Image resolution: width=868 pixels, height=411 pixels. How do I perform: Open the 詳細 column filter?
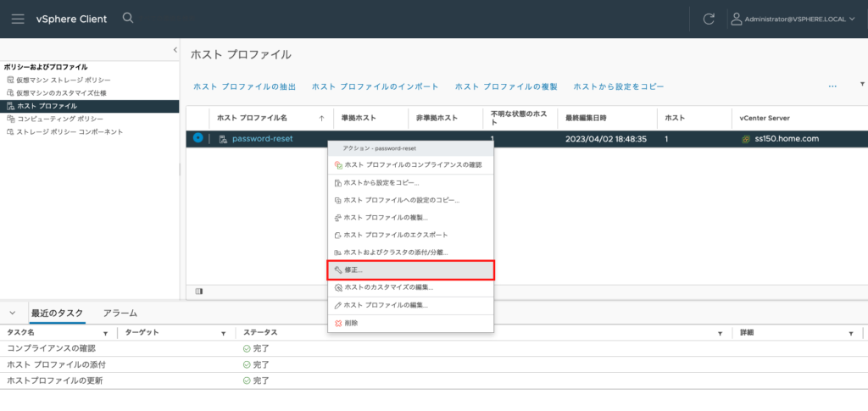pos(850,334)
